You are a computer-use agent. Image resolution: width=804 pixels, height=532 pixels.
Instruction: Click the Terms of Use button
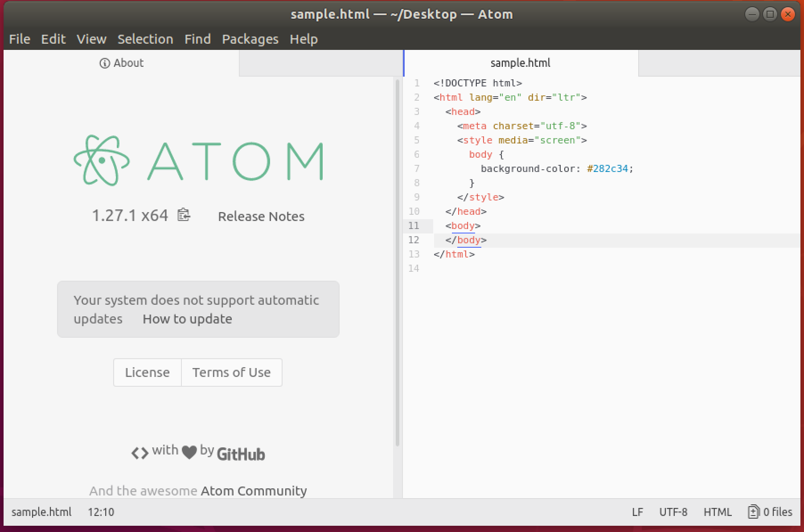click(231, 372)
